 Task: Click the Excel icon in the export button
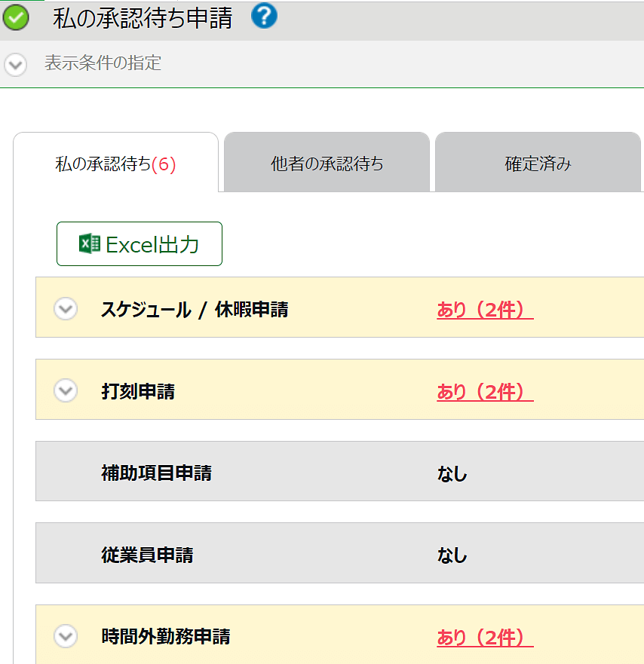tap(90, 244)
